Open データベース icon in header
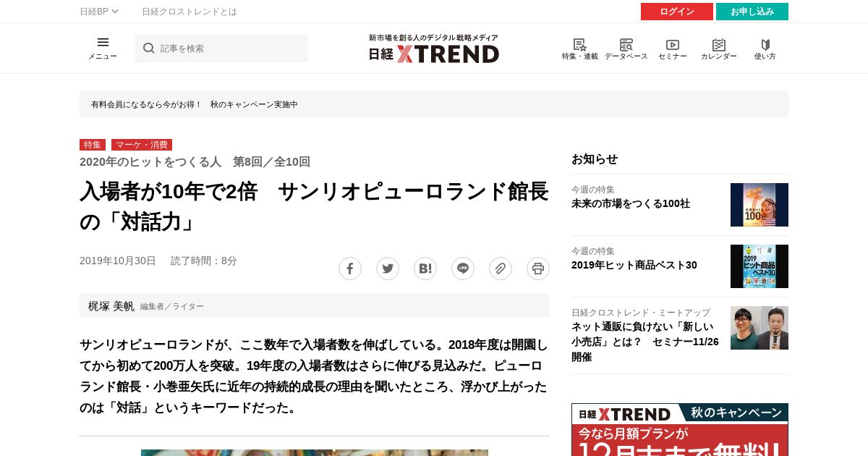Screen dimensions: 868x456 [626, 49]
